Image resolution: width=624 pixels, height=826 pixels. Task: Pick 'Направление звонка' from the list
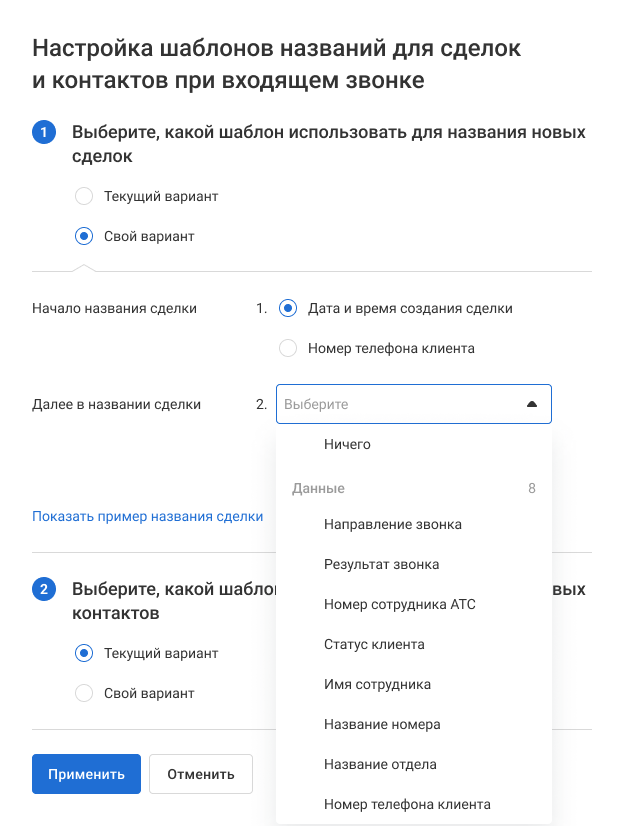(x=393, y=524)
